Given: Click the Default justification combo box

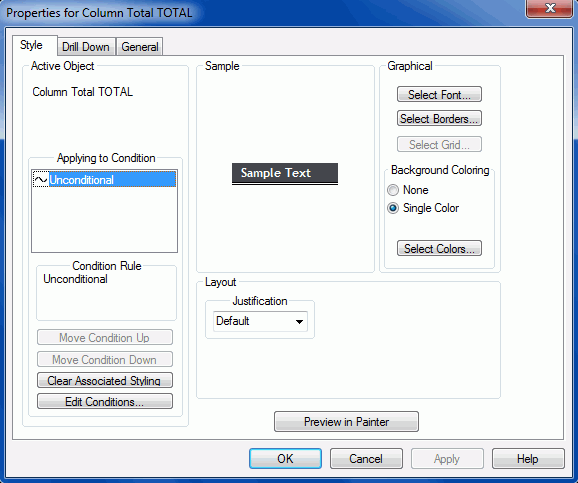Looking at the screenshot, I should coord(260,321).
